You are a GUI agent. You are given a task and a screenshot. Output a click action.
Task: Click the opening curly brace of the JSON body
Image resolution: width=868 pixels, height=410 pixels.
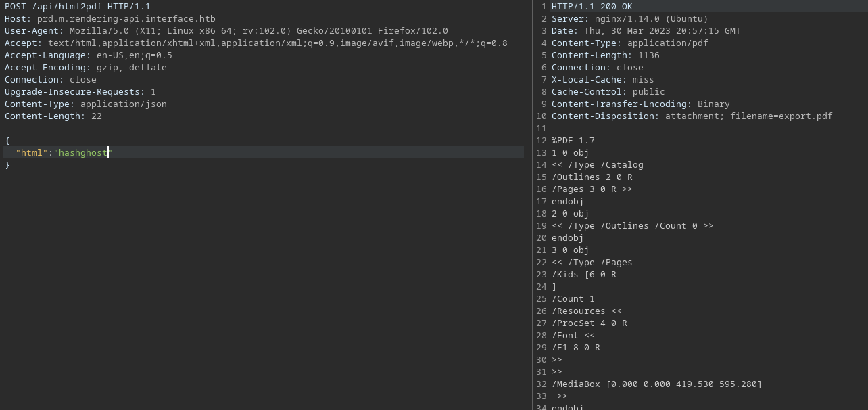point(7,141)
